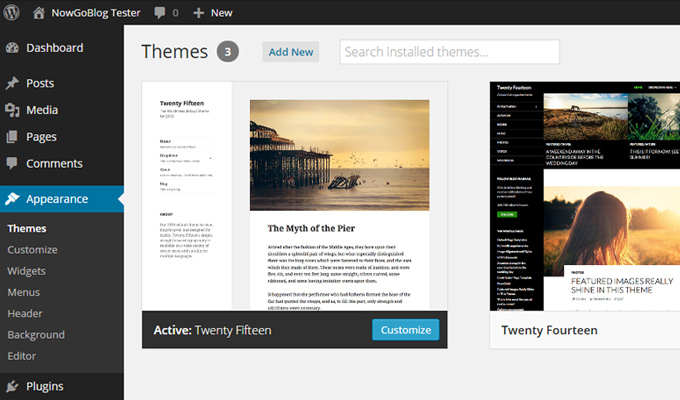Click the Plugins plug icon
680x400 pixels.
point(12,386)
